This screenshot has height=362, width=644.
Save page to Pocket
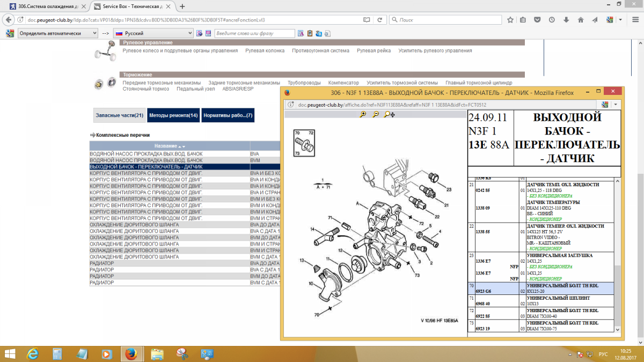tap(536, 19)
